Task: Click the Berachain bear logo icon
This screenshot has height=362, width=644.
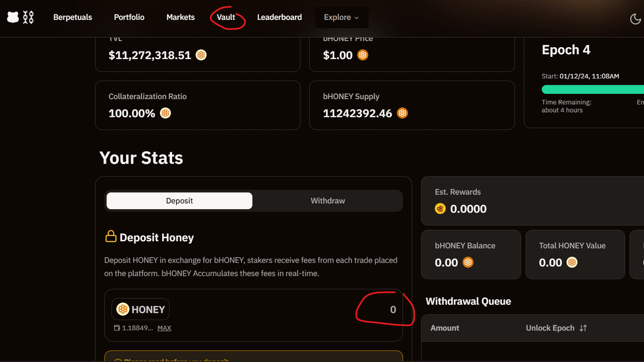Action: coord(13,17)
